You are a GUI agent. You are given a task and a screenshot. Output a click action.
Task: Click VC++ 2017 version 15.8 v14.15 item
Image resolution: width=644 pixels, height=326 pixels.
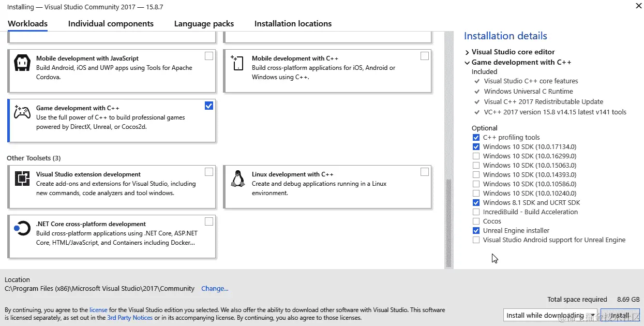pos(555,112)
